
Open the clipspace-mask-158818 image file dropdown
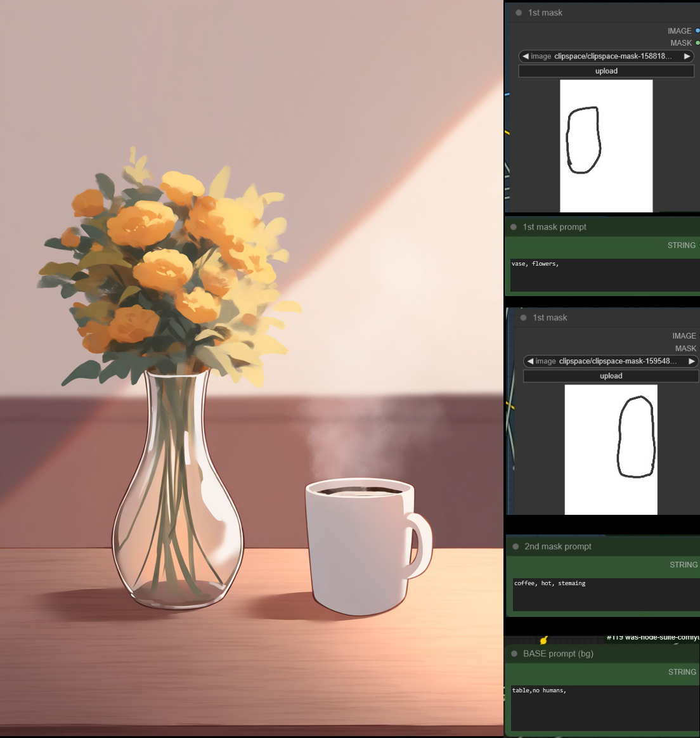606,56
